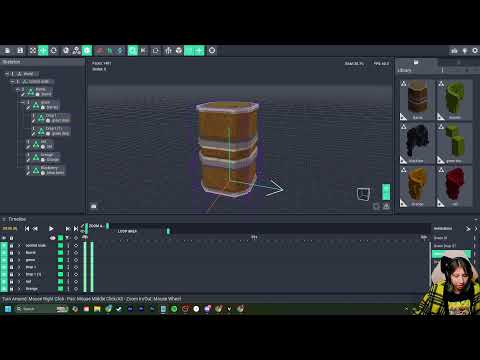
Task: Click the new file icon in top toolbar
Action: [x=7, y=51]
